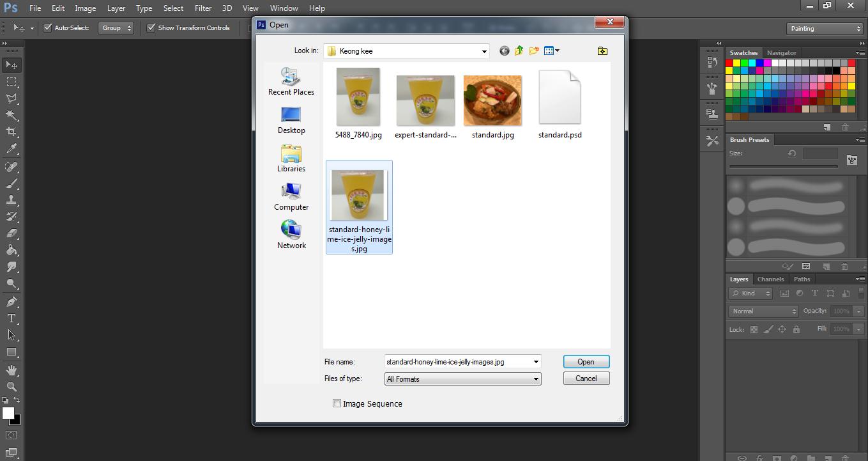Pick the Hand tool
868x461 pixels.
[x=11, y=370]
